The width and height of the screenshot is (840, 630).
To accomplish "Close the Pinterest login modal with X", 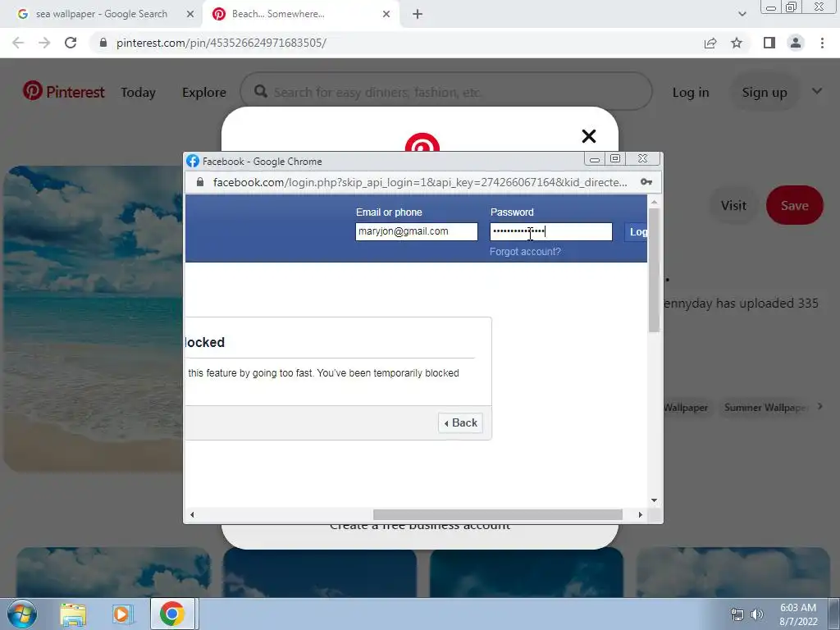I will (589, 136).
